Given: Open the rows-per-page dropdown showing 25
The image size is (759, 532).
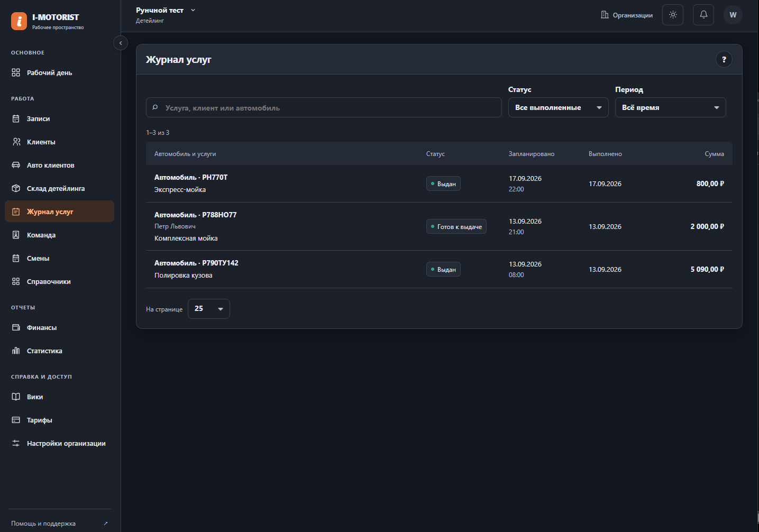Looking at the screenshot, I should [208, 309].
